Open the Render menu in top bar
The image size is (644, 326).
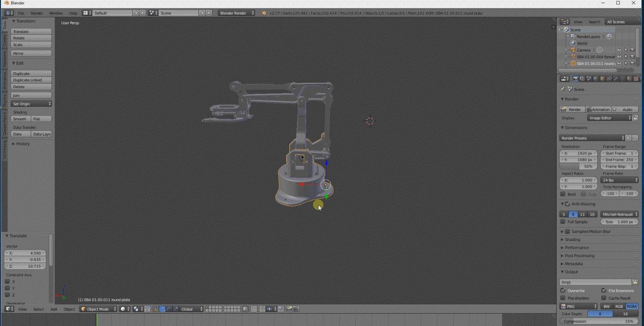pyautogui.click(x=37, y=13)
